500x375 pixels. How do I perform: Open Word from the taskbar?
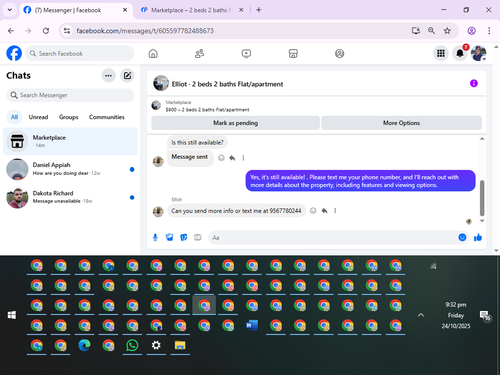pyautogui.click(x=252, y=325)
